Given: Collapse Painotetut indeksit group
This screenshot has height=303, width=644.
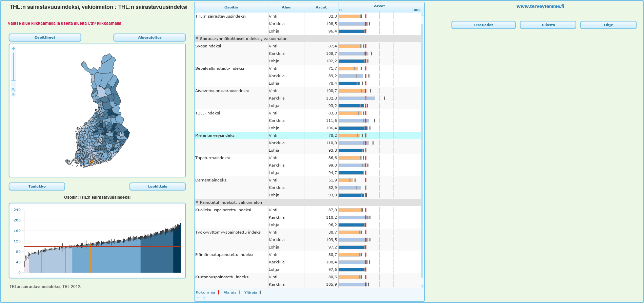Looking at the screenshot, I should (x=197, y=202).
